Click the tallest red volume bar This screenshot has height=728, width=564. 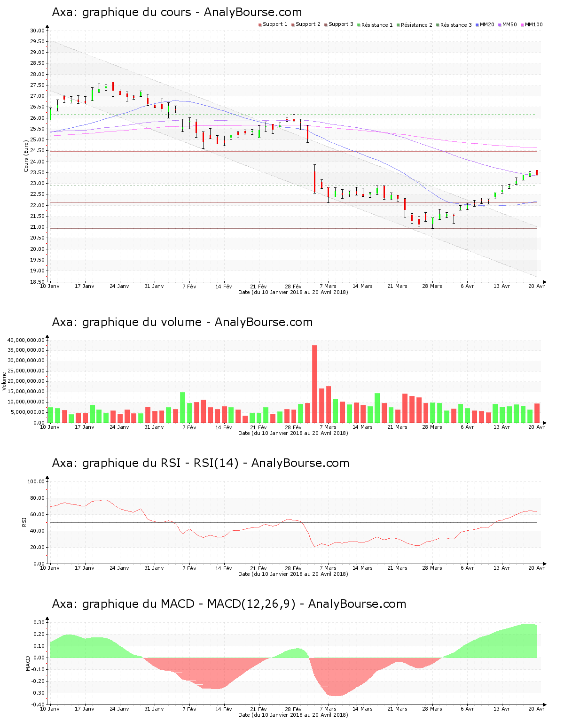(x=314, y=384)
